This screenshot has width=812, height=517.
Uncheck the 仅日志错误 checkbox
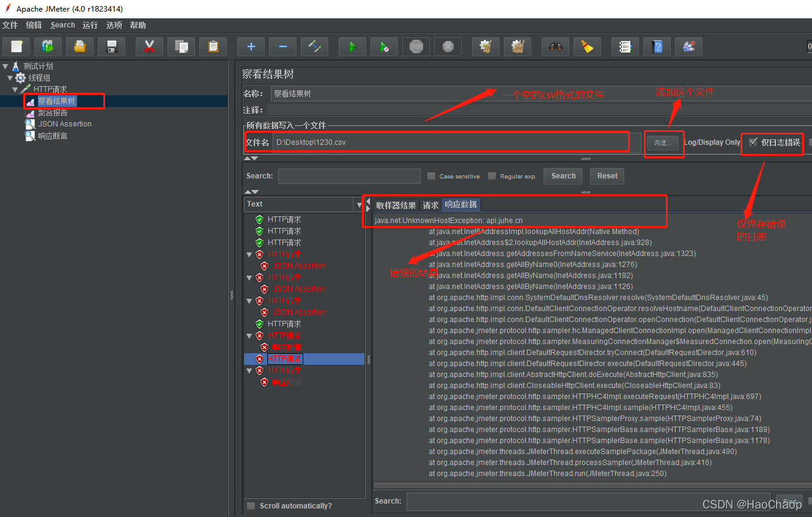[x=753, y=142]
